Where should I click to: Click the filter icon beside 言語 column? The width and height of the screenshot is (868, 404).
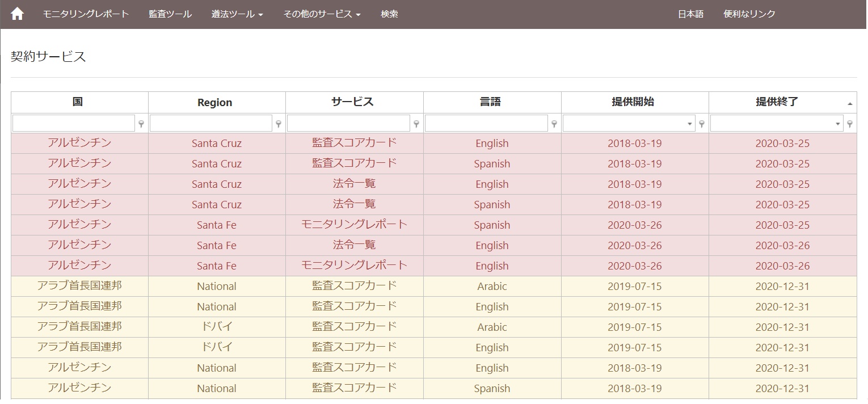[x=554, y=124]
